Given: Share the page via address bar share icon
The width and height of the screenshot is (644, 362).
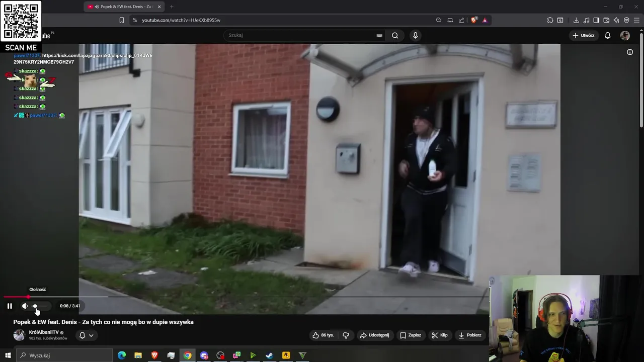Looking at the screenshot, I should [x=462, y=20].
